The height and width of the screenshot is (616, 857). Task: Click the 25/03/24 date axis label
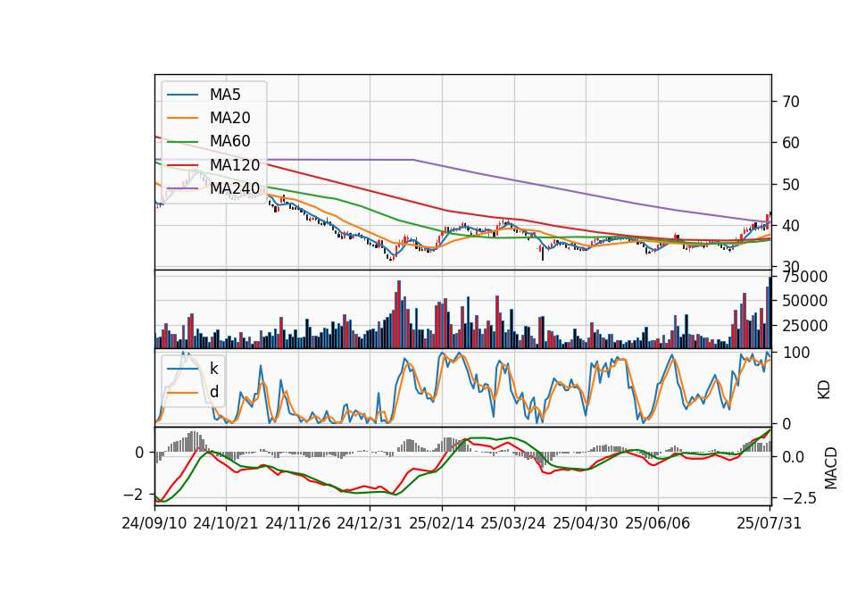point(513,523)
